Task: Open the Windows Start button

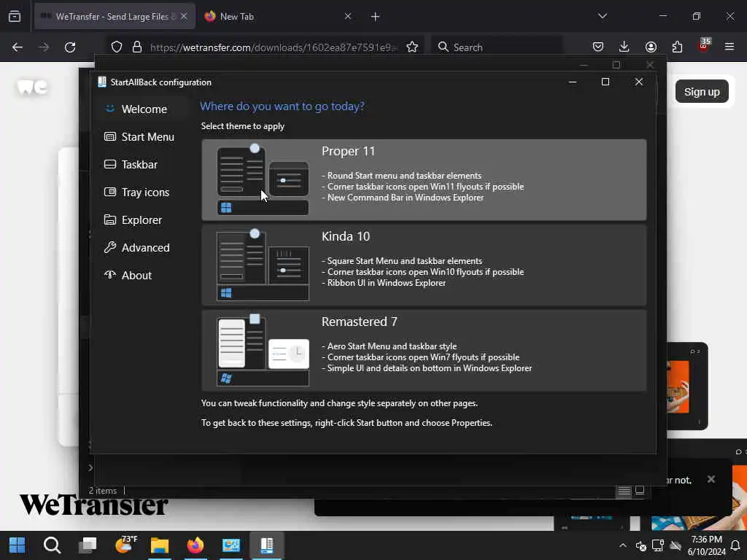Action: pyautogui.click(x=17, y=545)
